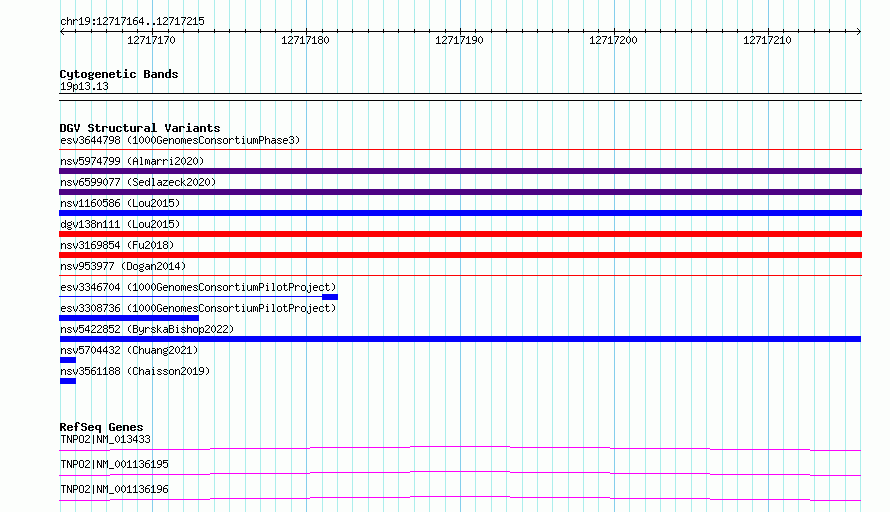Click the thin red bar under esv3644798

[x=460, y=150]
